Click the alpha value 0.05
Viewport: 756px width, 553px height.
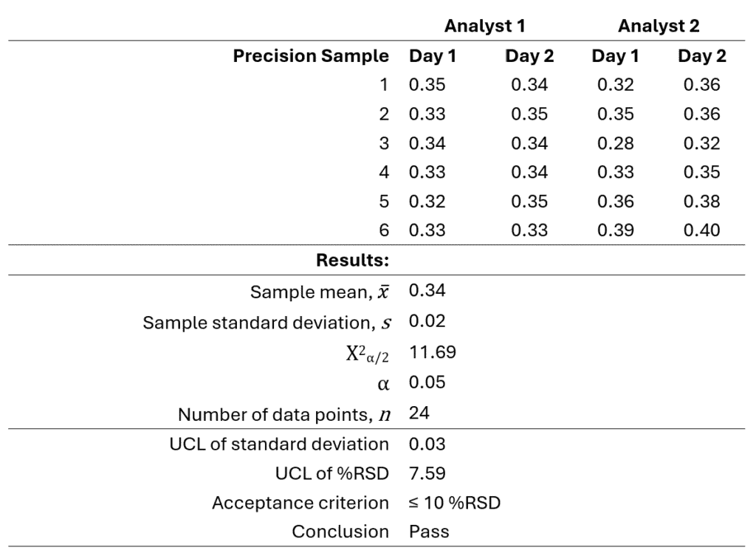[x=427, y=382]
